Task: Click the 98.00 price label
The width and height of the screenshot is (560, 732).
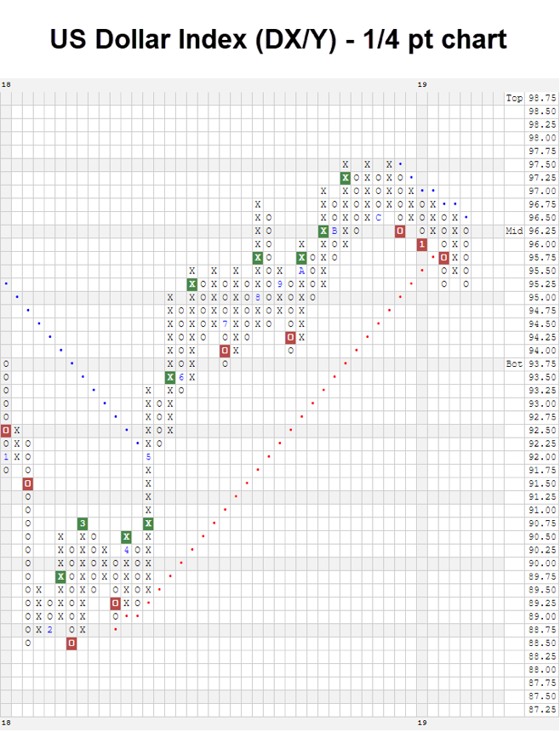Action: coord(542,138)
